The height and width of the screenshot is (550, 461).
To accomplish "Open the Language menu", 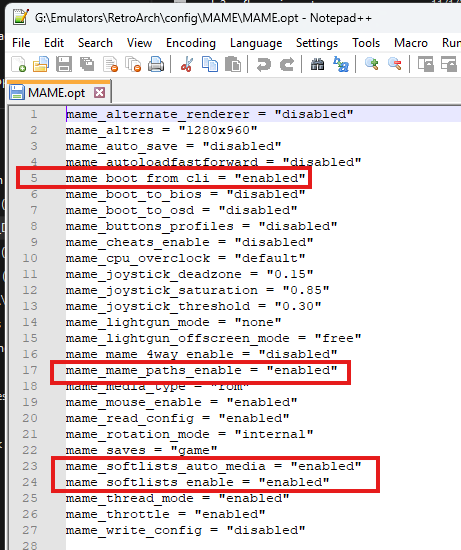I will 256,43.
